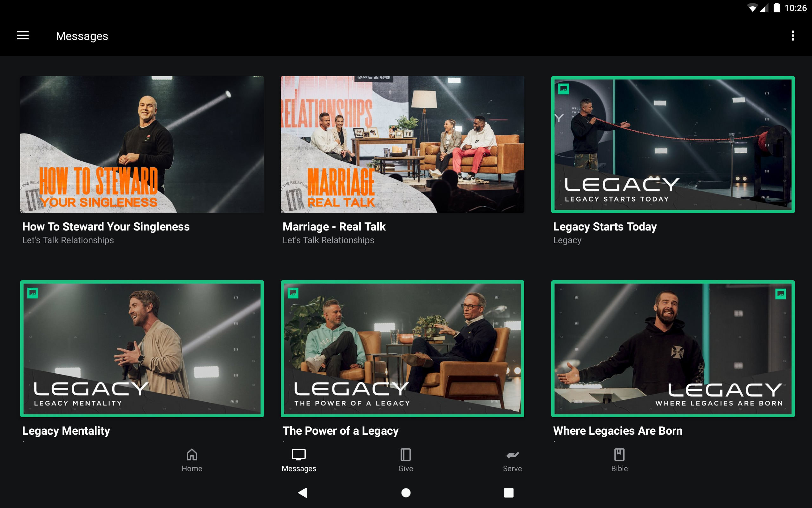Tap the Android home circle button

click(406, 492)
